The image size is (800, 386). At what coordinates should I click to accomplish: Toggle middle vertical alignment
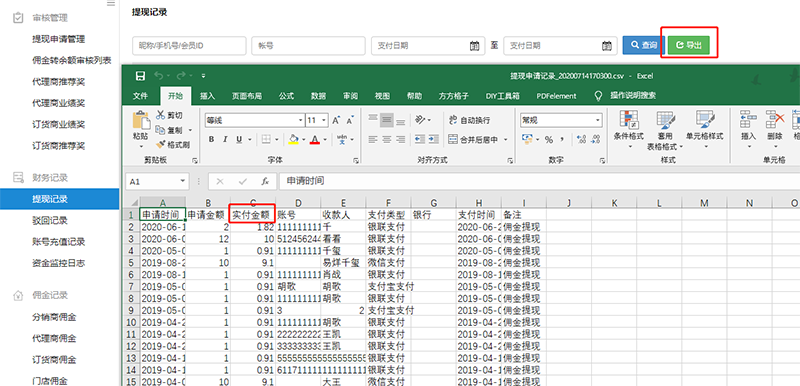387,120
